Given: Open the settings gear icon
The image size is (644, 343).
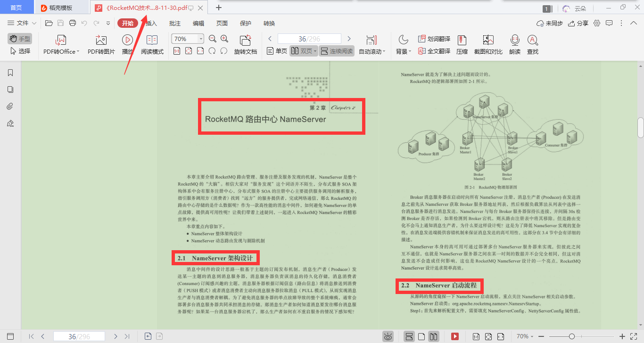Looking at the screenshot, I should (597, 23).
